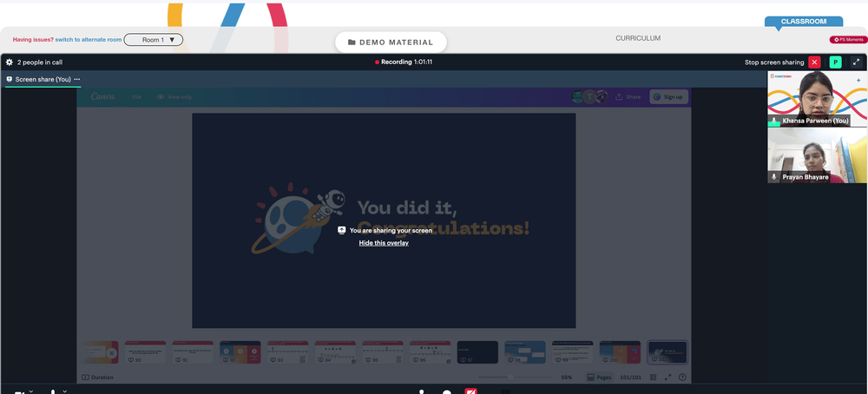Open the Canva grid view icon
Screen dimensions: 868x394
[x=654, y=378]
